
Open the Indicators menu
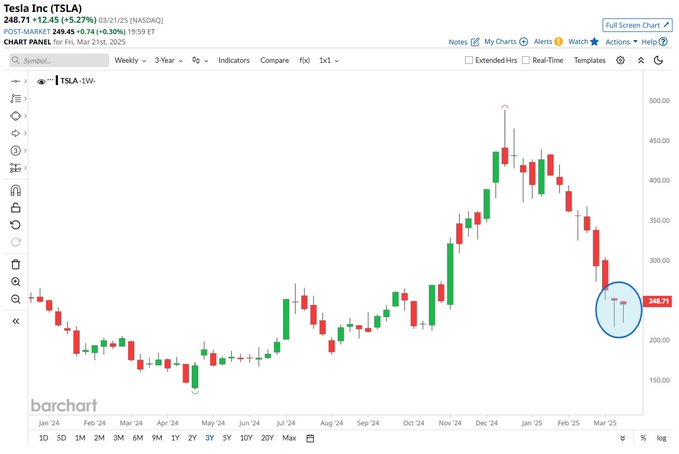click(x=234, y=60)
